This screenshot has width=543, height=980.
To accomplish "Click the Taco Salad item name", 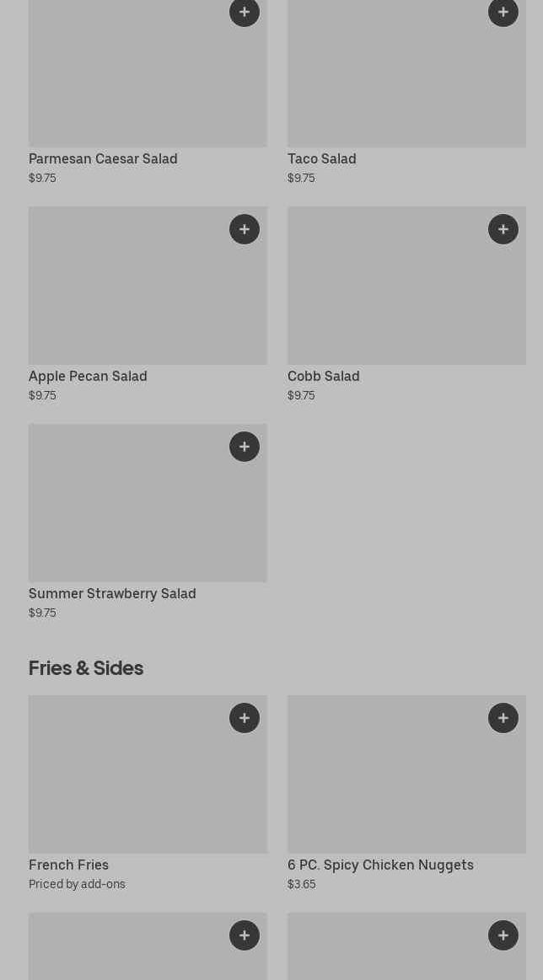I will click(x=321, y=158).
